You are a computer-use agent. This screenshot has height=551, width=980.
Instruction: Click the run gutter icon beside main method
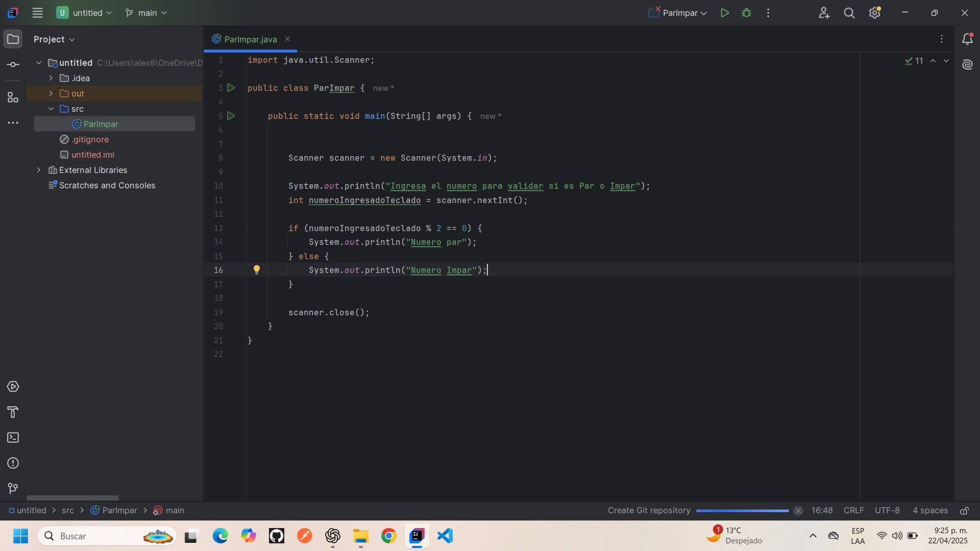click(x=231, y=116)
